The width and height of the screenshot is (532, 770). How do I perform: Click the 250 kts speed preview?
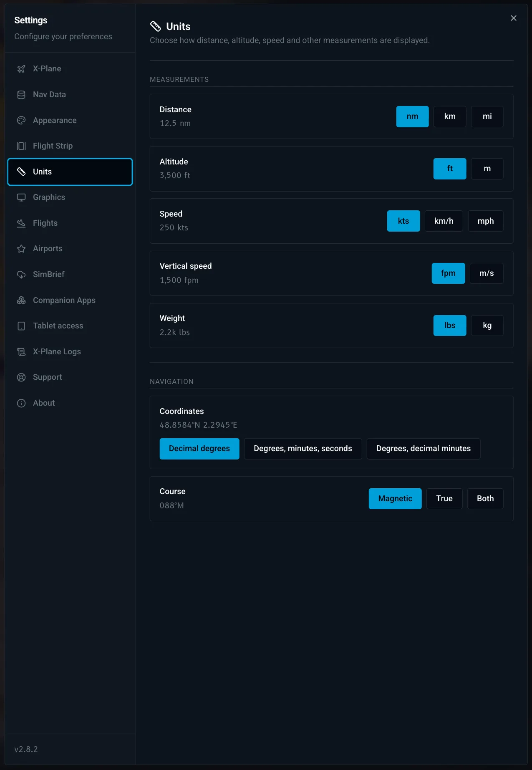pos(174,228)
